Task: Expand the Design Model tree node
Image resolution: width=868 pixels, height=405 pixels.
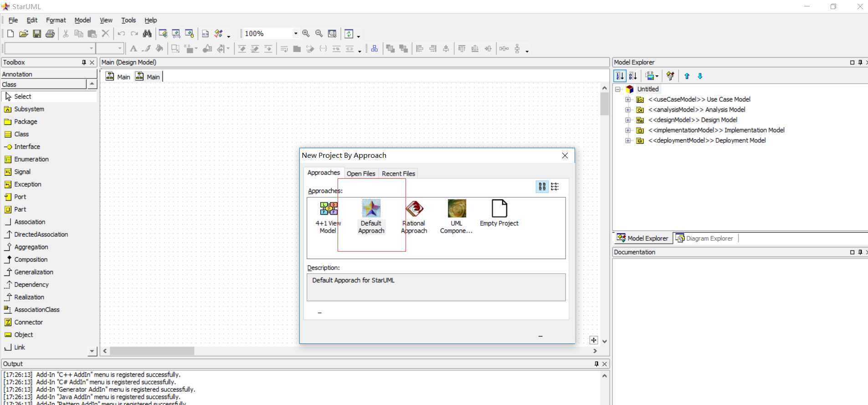Action: click(628, 120)
